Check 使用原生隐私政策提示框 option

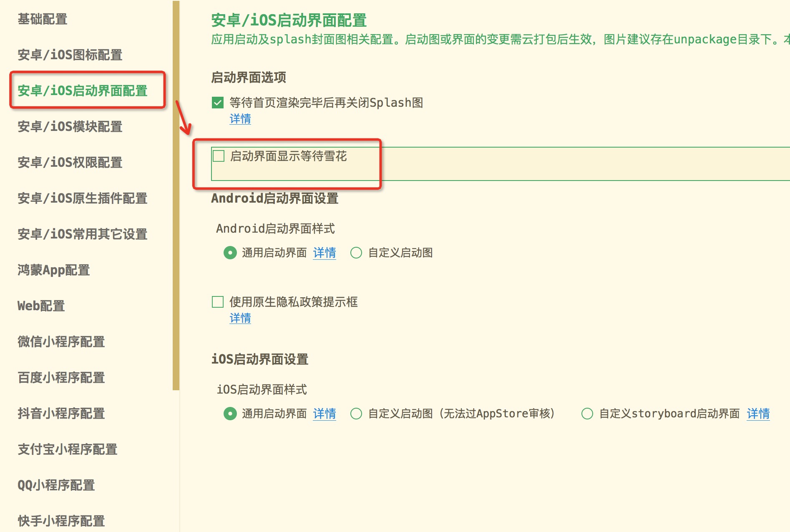[218, 302]
